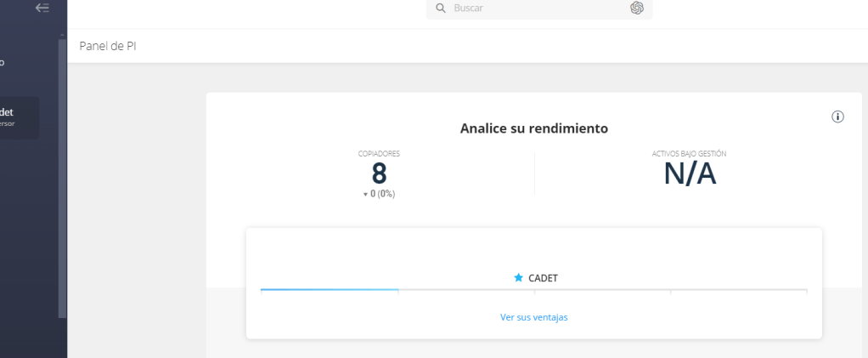Screen dimensions: 868x358
Task: Click the sidebar vertical scrollbar
Action: point(62,170)
